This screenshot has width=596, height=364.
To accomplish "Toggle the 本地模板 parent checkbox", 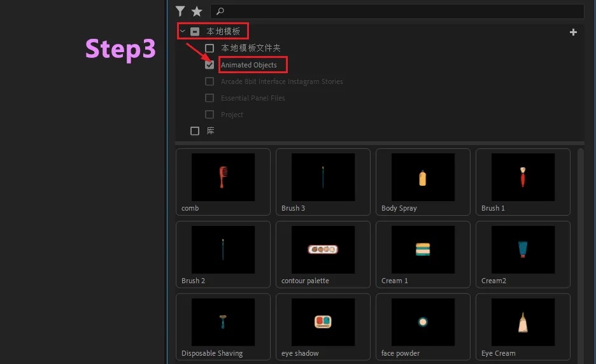I will pyautogui.click(x=195, y=31).
